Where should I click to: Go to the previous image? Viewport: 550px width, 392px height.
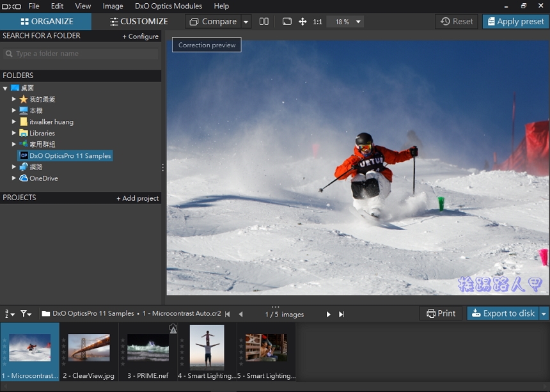tap(240, 314)
